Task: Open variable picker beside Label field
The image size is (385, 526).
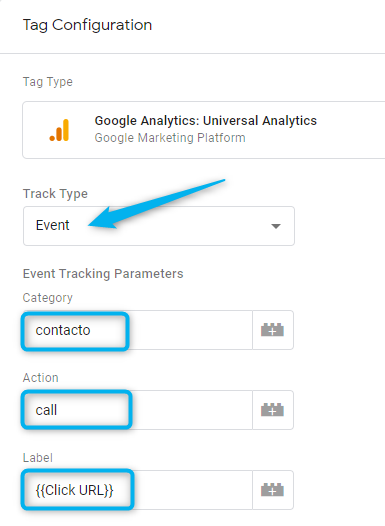Action: point(273,490)
